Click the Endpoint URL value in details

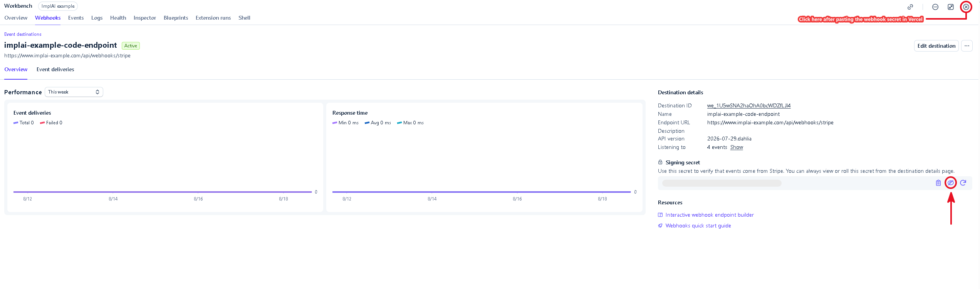(x=770, y=122)
